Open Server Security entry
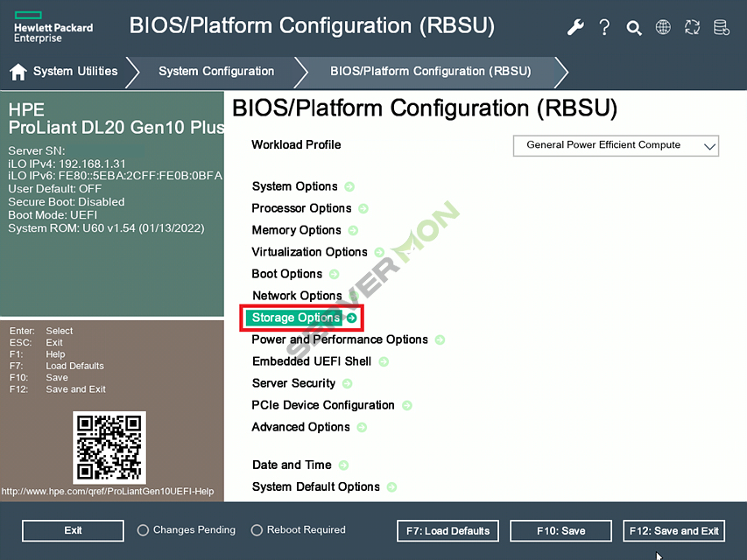The image size is (747, 560). pyautogui.click(x=293, y=383)
